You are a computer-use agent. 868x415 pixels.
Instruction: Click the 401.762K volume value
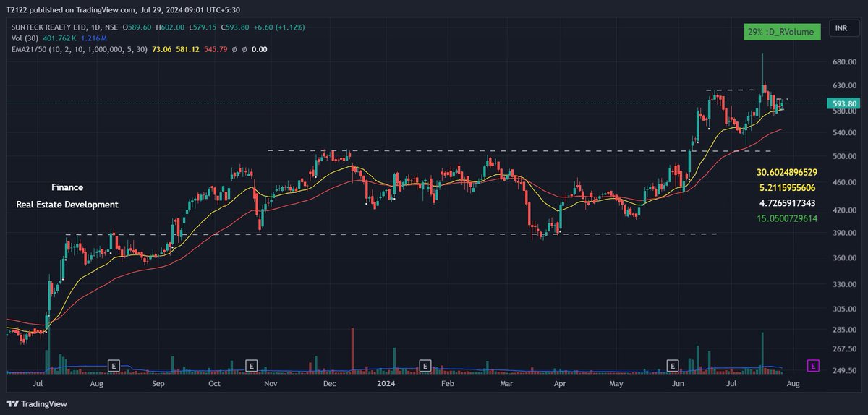click(x=59, y=38)
